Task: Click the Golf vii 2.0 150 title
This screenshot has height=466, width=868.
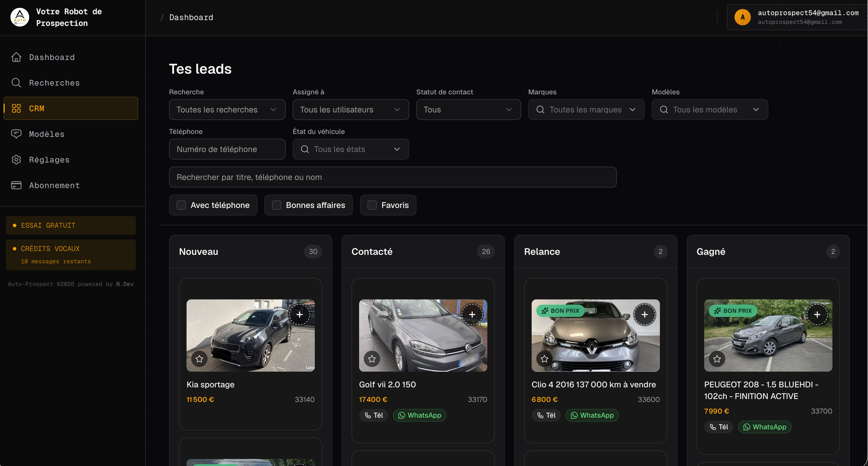Action: click(x=387, y=384)
